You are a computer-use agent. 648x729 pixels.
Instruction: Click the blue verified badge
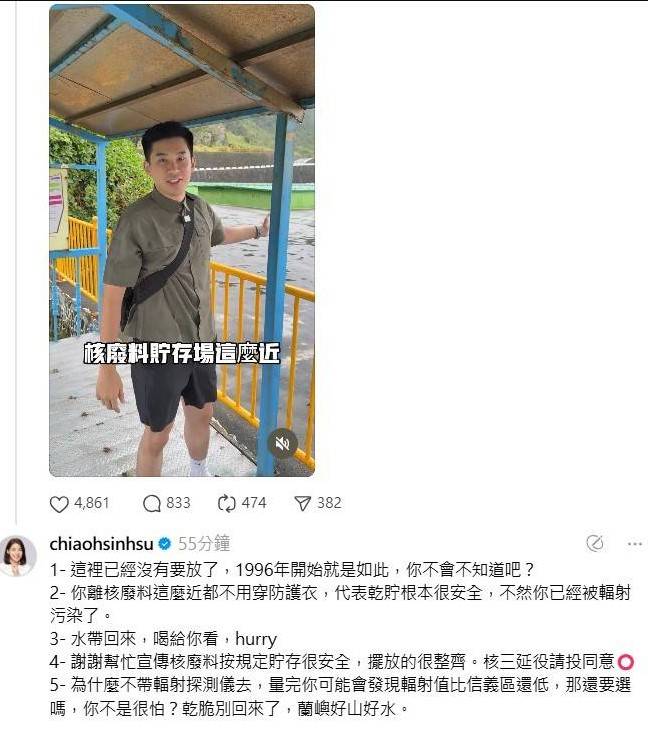(x=165, y=543)
